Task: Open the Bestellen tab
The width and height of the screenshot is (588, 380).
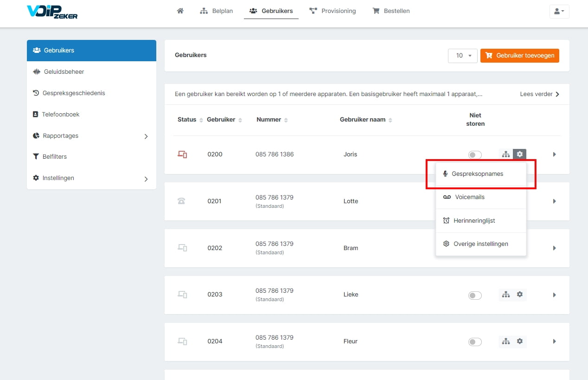Action: click(x=391, y=11)
